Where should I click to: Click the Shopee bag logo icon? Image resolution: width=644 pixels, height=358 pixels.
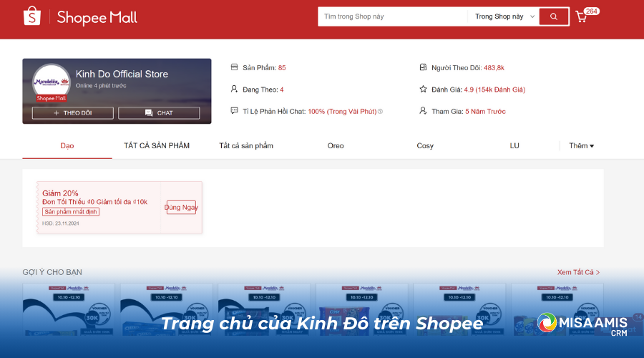(32, 16)
